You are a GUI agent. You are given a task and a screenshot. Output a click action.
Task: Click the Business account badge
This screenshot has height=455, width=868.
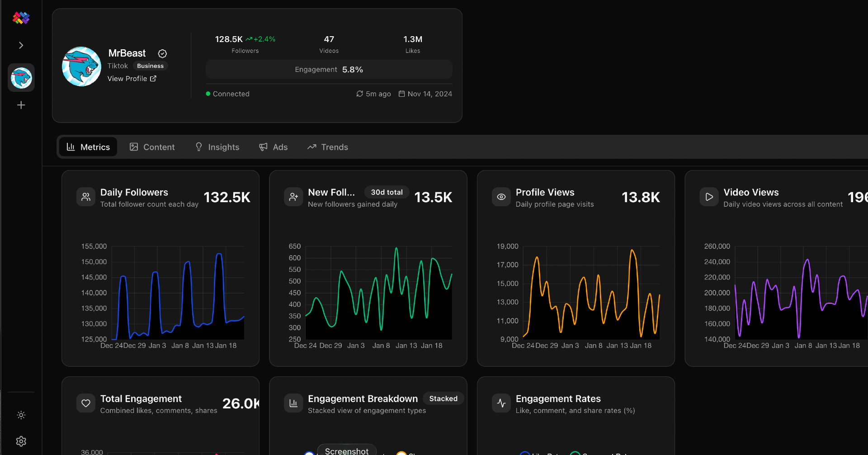click(x=150, y=66)
